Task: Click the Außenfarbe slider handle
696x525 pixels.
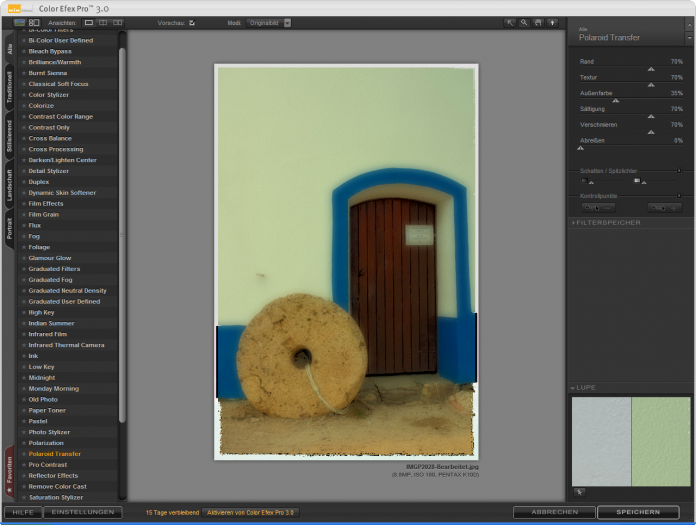Action: pos(615,101)
